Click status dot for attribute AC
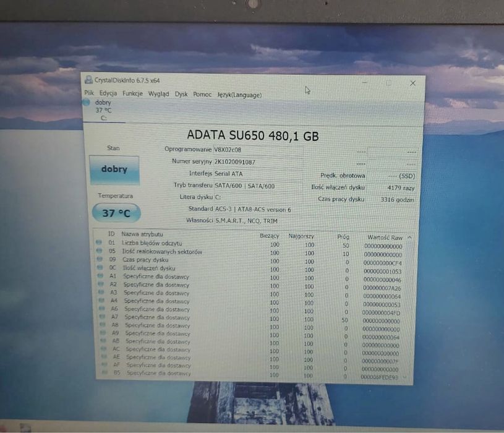Image resolution: width=504 pixels, height=433 pixels. [x=103, y=348]
